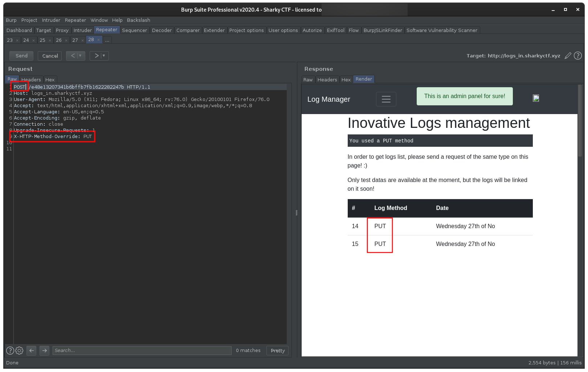Open the help icon next to target
The image size is (588, 372).
tap(578, 56)
